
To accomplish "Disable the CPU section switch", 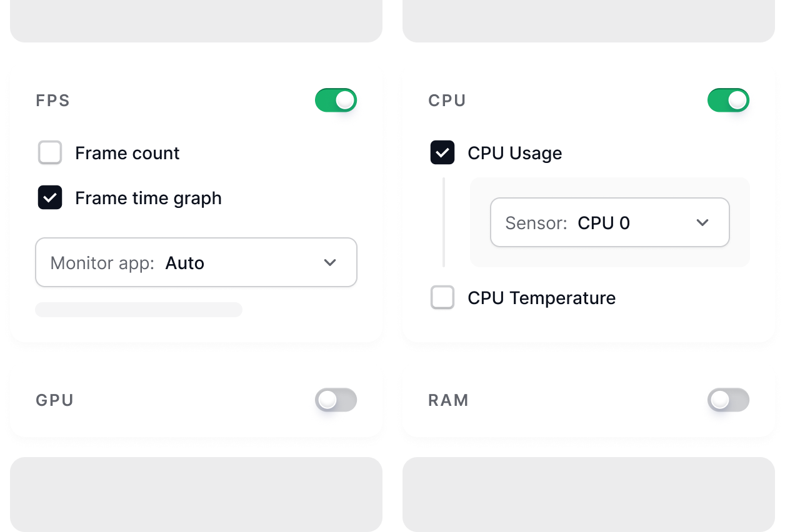I will pos(728,100).
